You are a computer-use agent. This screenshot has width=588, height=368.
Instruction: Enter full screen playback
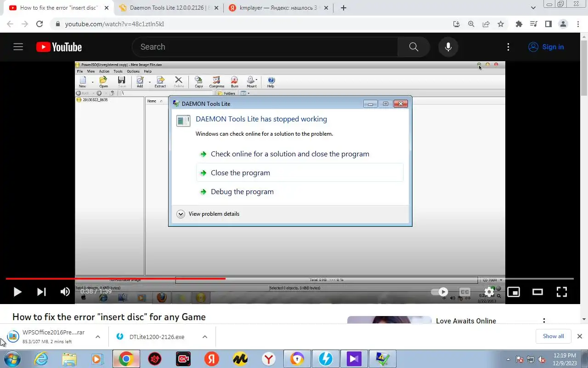(562, 292)
